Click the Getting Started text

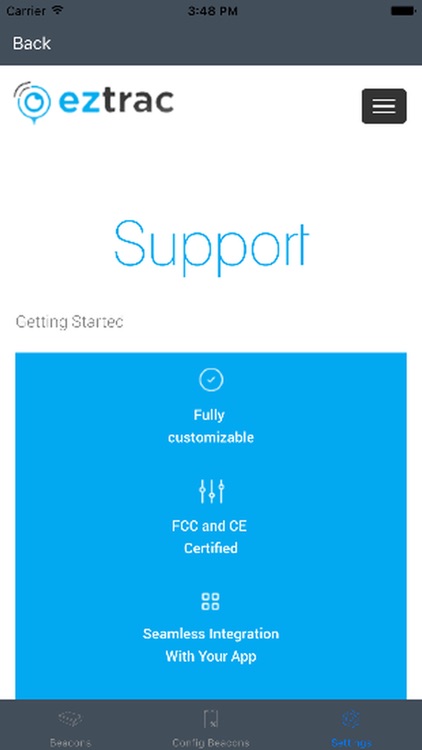(x=69, y=322)
